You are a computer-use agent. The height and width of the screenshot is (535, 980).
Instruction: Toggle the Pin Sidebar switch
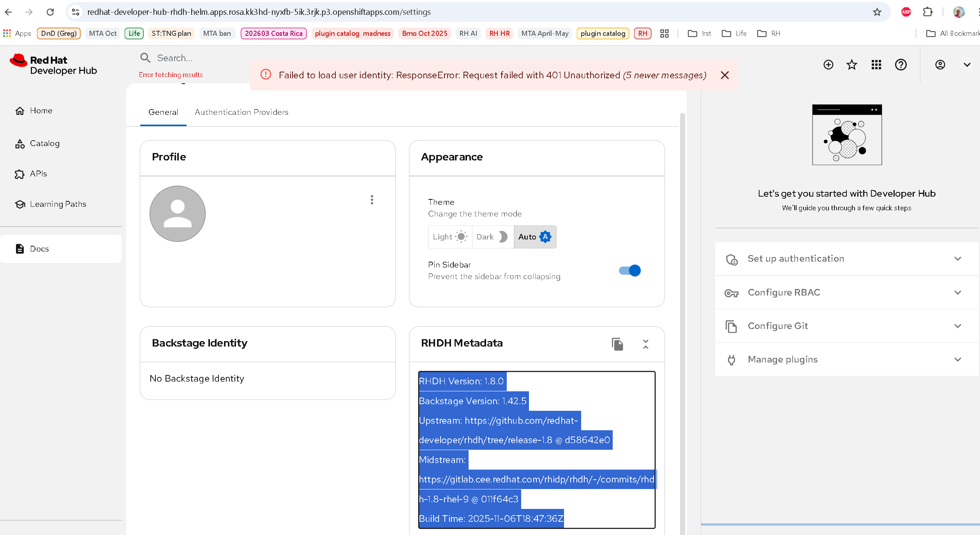click(x=630, y=270)
